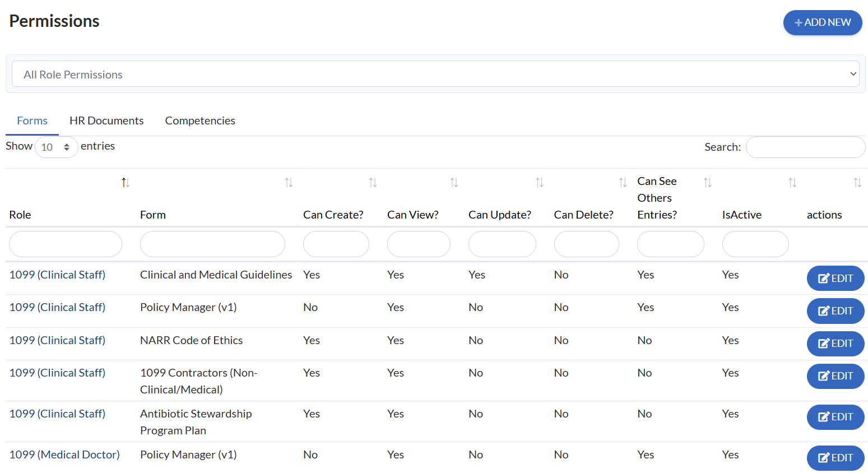Viewport: 868px width, 473px height.
Task: Focus the Role column filter box
Action: (66, 244)
